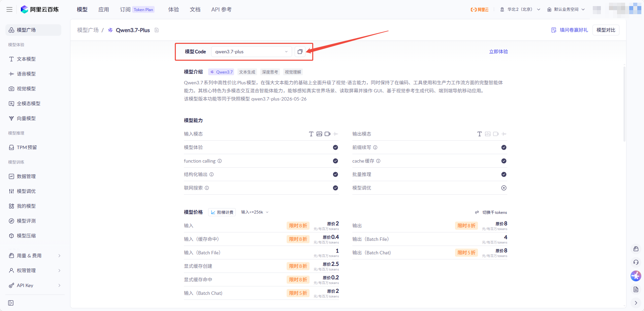Click the 视觉理解 tag
This screenshot has width=644, height=311.
coord(293,72)
